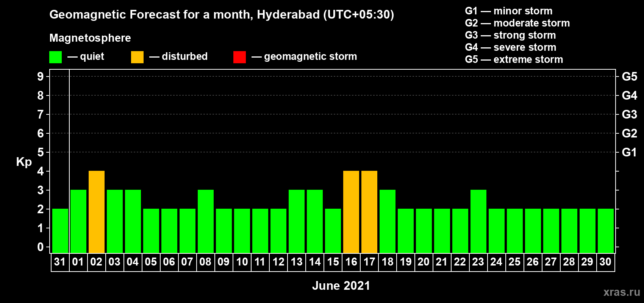The image size is (644, 303).
Task: Click the 'G5' label on the right axis
Action: tap(630, 77)
